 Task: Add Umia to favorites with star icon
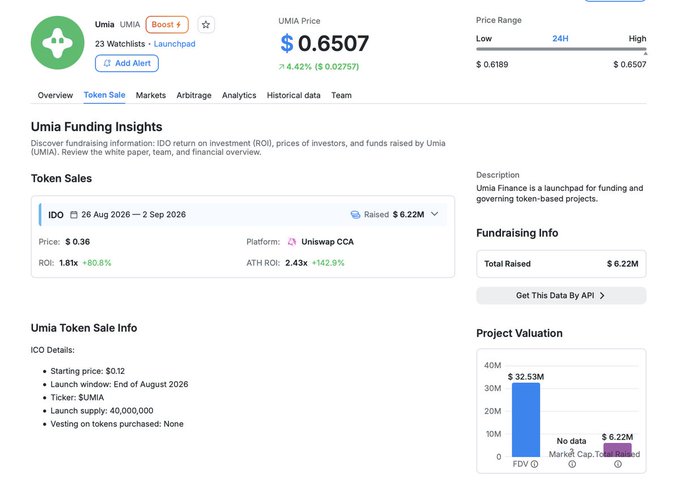pyautogui.click(x=206, y=25)
